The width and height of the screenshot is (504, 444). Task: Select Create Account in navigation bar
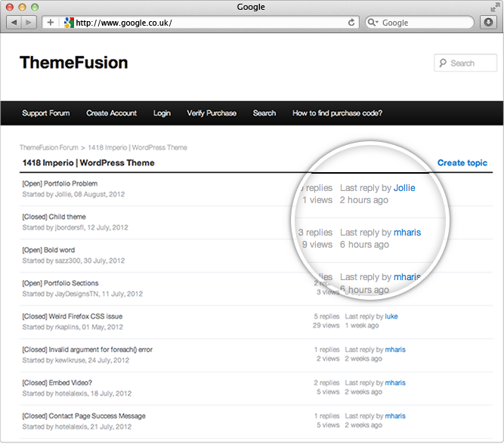point(111,113)
